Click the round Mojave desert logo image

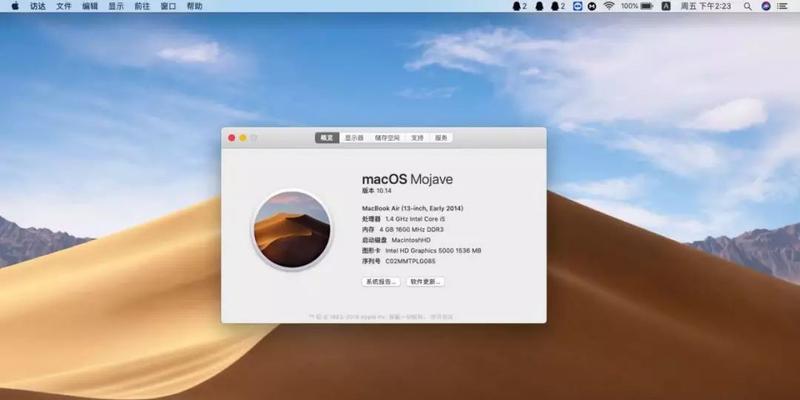point(292,229)
